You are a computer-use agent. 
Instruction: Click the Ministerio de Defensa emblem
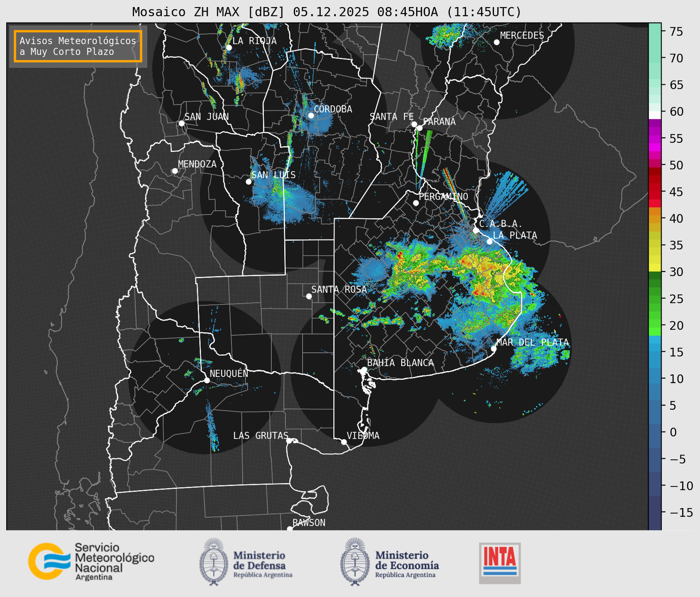[x=213, y=562]
